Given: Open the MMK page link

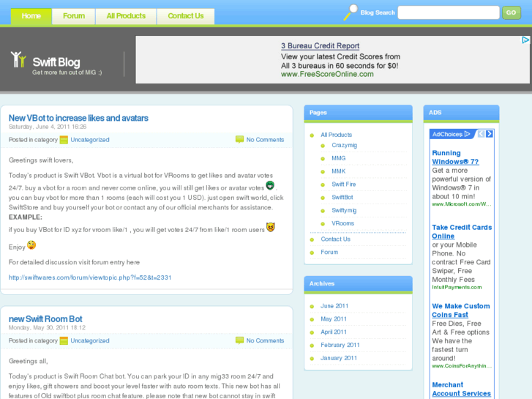Looking at the screenshot, I should click(x=339, y=171).
